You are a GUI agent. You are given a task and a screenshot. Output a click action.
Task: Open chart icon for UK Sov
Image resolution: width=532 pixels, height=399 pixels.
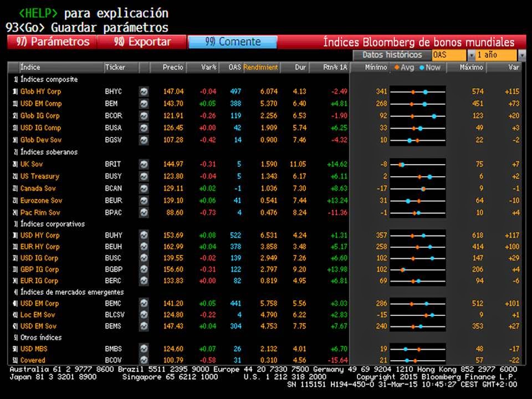coord(144,164)
